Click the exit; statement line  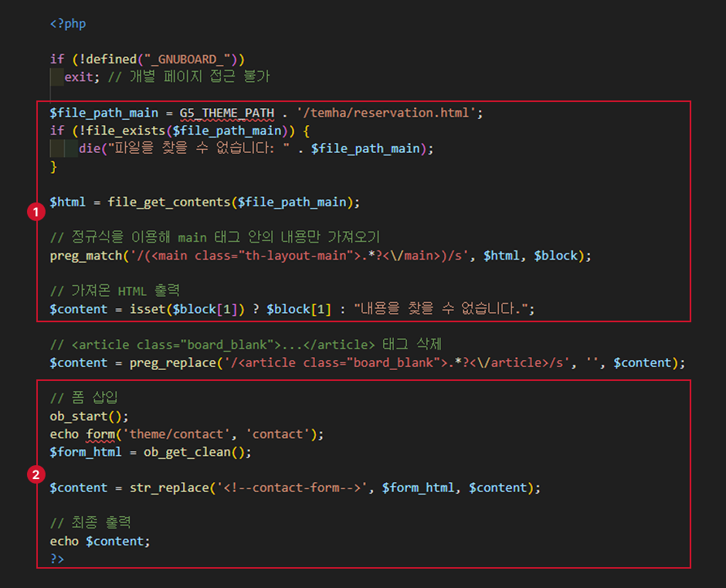pos(167,77)
